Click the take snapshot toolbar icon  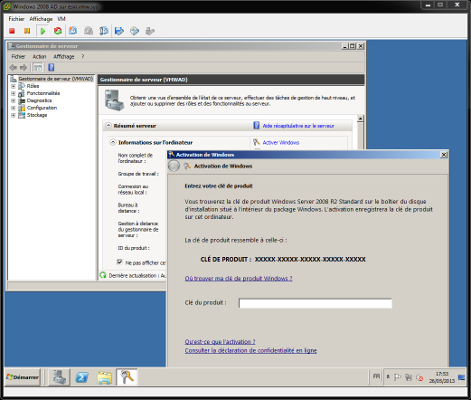coord(73,31)
